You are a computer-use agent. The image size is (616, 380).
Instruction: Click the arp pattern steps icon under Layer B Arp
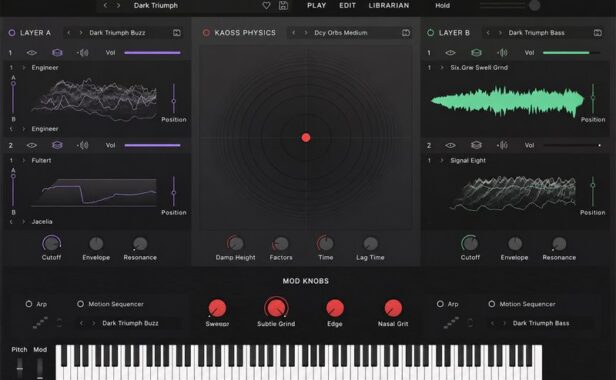click(x=451, y=323)
